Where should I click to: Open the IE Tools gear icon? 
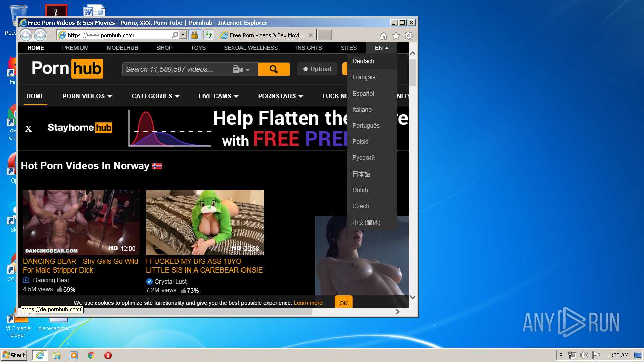click(x=409, y=36)
